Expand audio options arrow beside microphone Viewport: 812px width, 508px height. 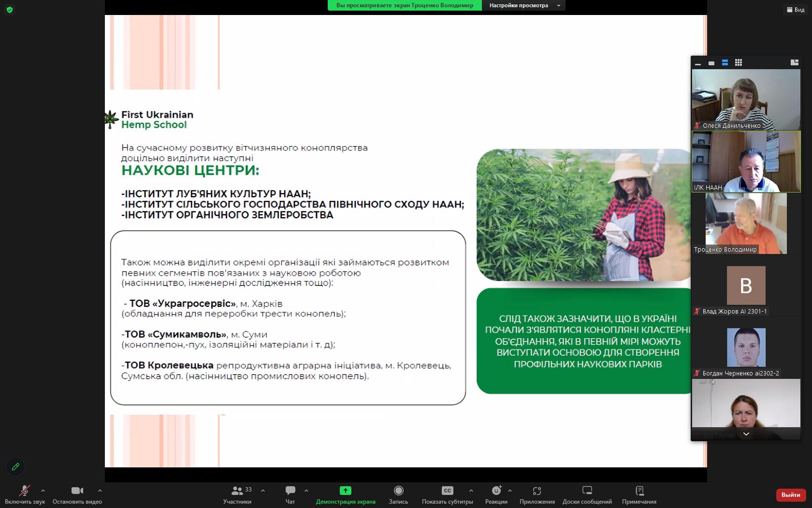(43, 491)
